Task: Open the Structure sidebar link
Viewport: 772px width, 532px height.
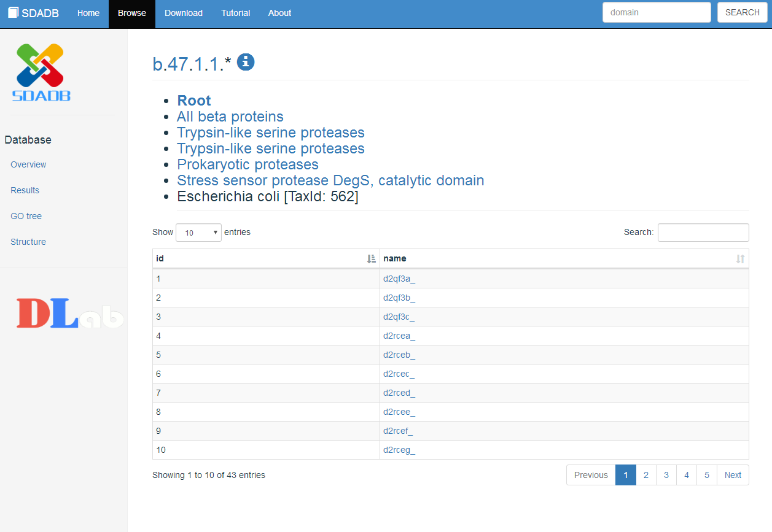Action: (28, 242)
